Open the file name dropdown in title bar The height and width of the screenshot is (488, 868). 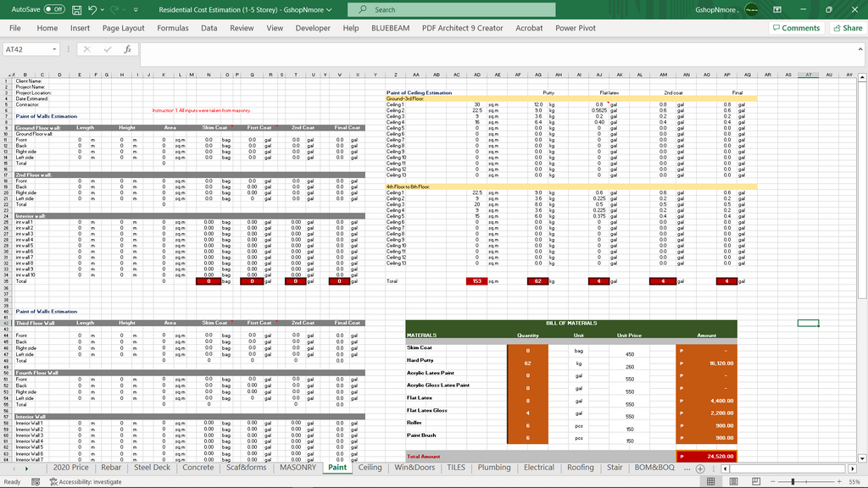330,10
